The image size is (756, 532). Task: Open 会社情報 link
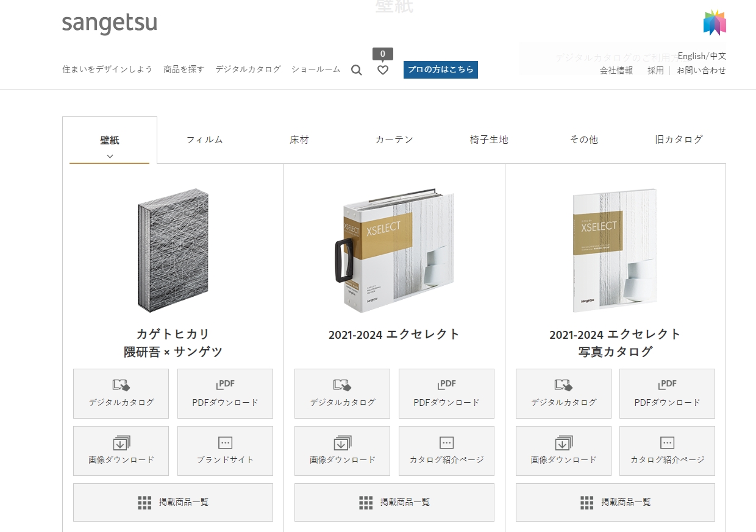click(616, 71)
